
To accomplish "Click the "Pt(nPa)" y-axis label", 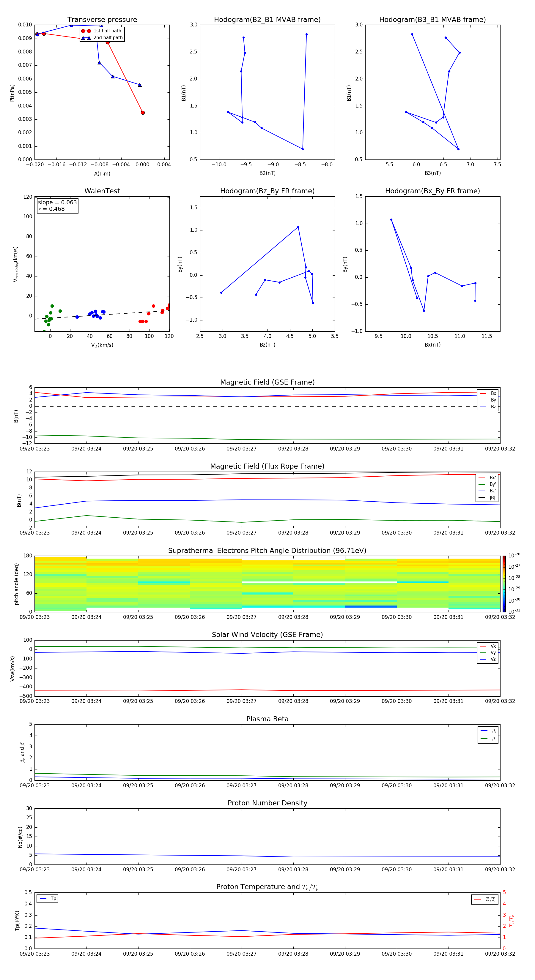I will pos(12,93).
